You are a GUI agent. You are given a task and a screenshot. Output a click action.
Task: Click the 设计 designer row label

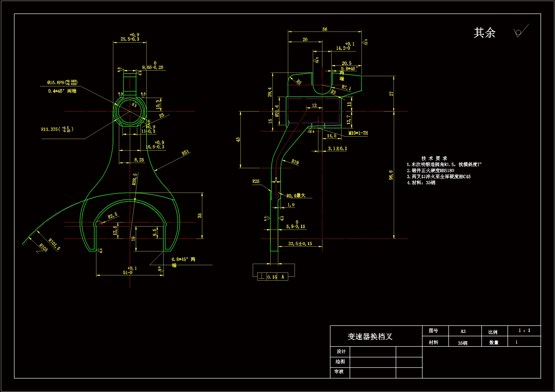click(341, 352)
